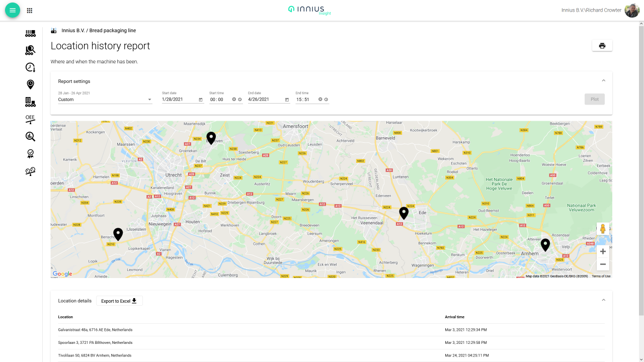
Task: Click arrival time Mar 3, 2021 12:29:58 PM
Action: pos(466,342)
